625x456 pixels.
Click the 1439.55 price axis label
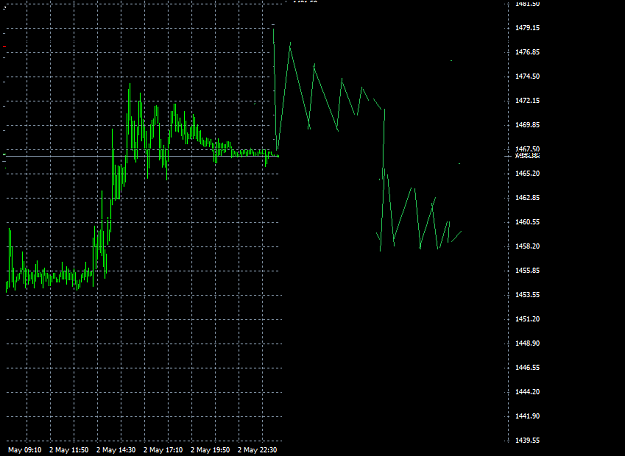tap(527, 441)
